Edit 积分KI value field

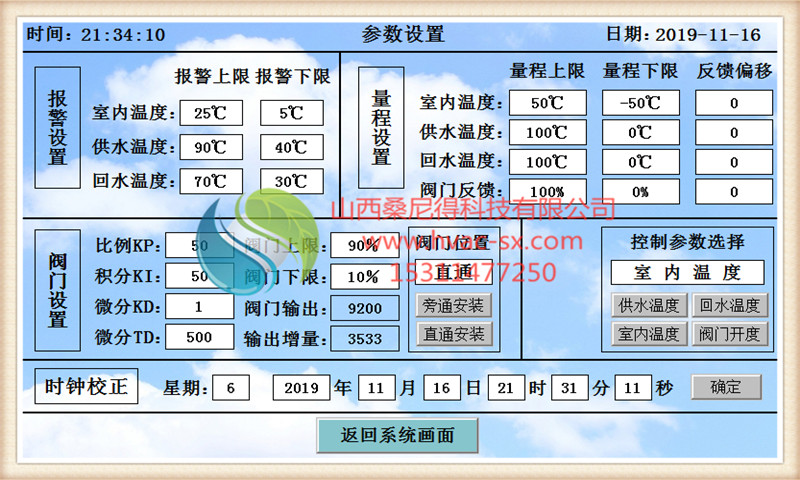coord(199,276)
